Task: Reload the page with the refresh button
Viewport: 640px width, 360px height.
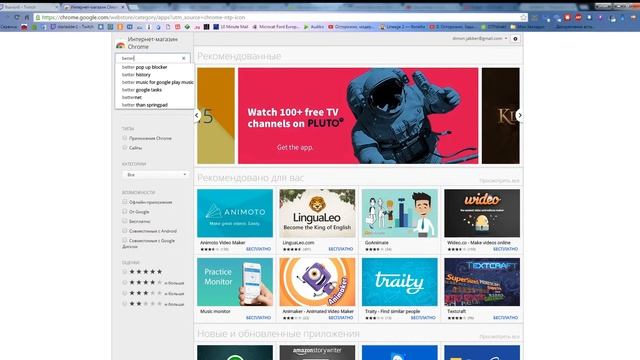Action: coord(17,17)
